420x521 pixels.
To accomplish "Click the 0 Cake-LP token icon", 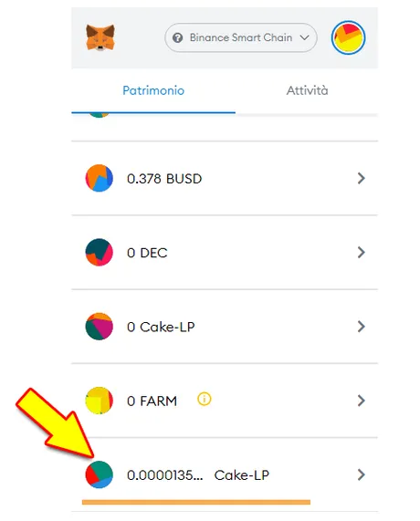I will (100, 327).
